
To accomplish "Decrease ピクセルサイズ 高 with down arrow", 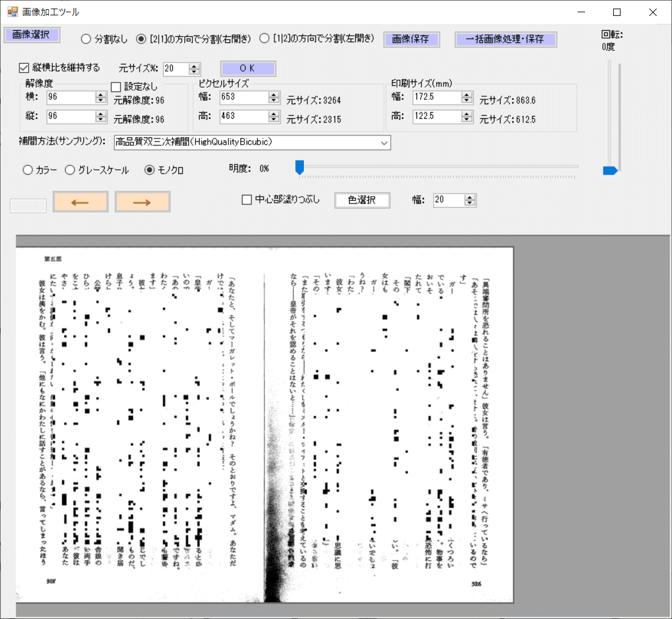I will point(274,119).
